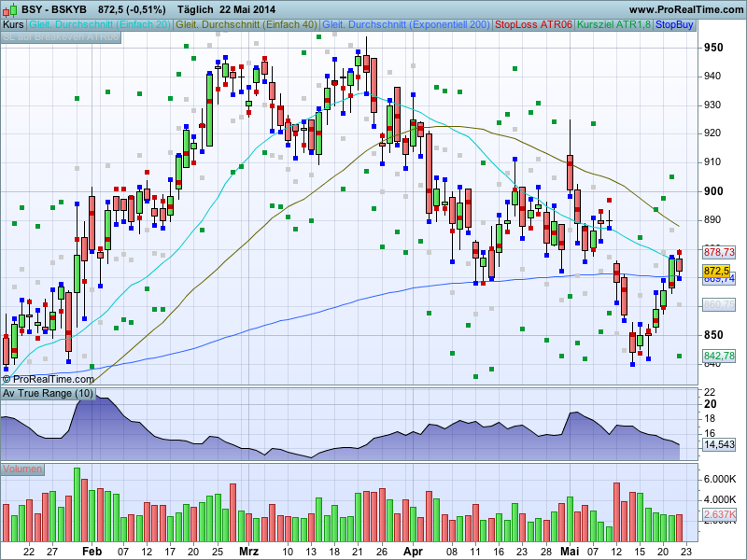Viewport: 747px width, 560px height.
Task: Open the Gleit. Durchschnitt (Einfach 20) indicator label
Action: click(100, 24)
